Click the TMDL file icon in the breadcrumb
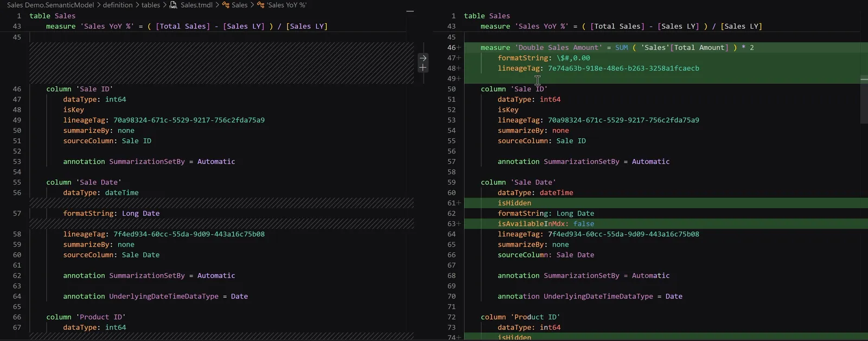This screenshot has height=341, width=868. (174, 5)
